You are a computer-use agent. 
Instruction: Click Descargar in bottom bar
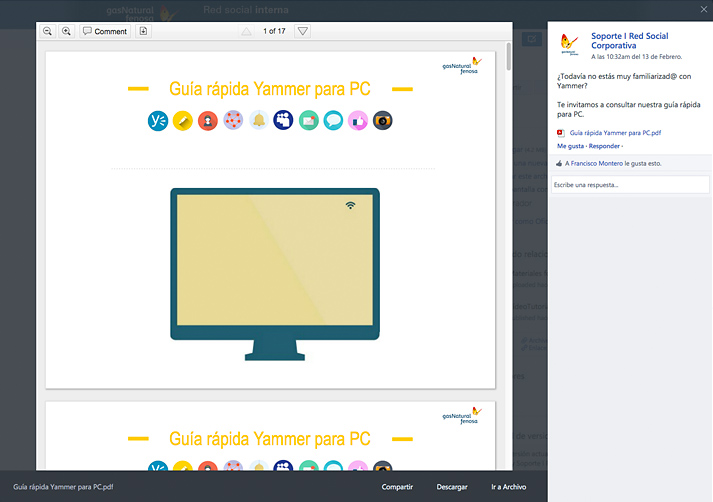(x=452, y=487)
